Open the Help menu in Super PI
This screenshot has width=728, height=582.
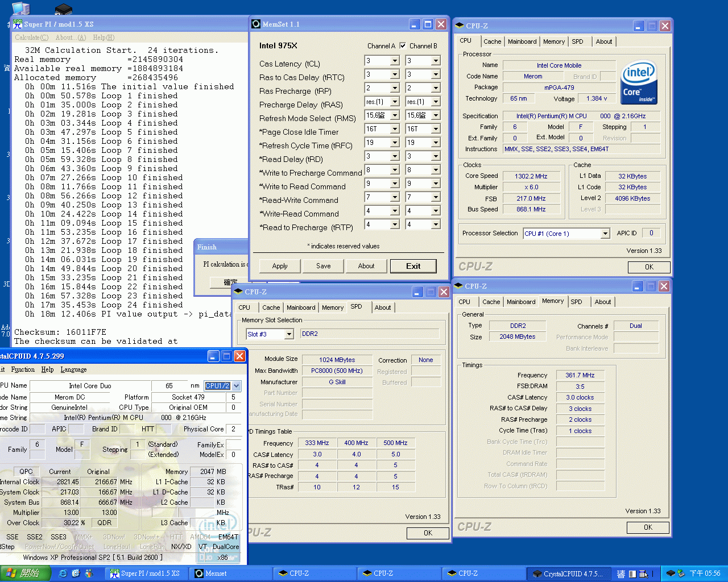(104, 38)
